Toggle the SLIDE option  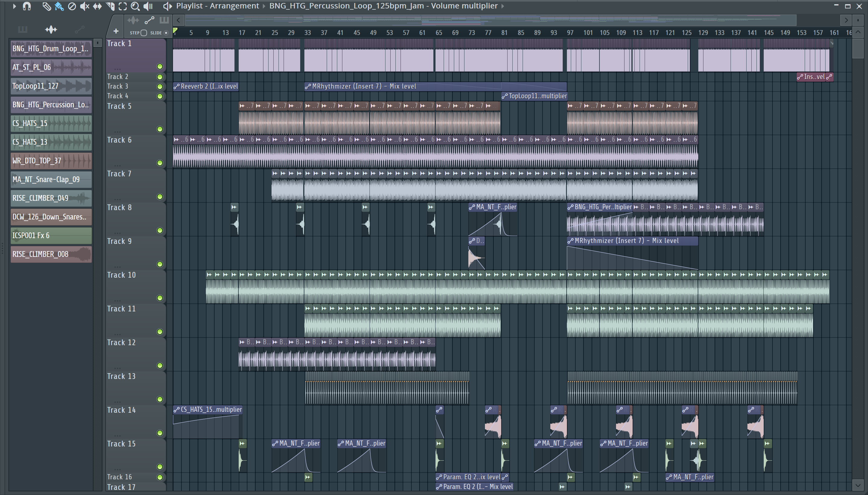166,33
